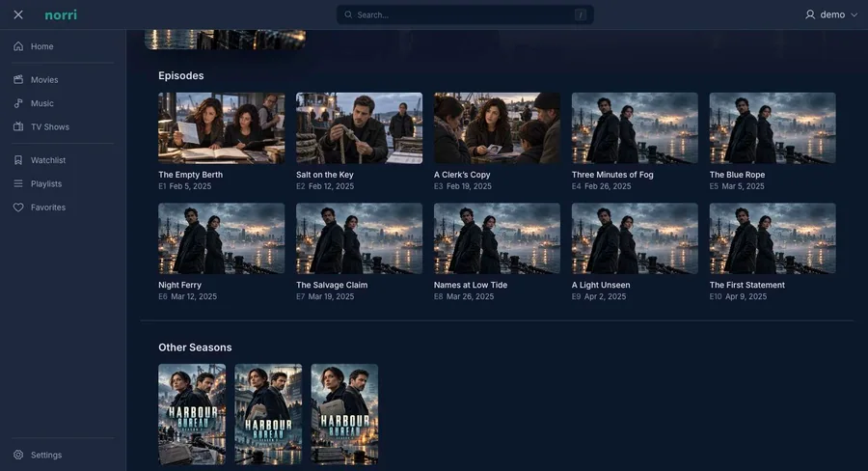This screenshot has height=471, width=868.
Task: Open The Empty Berth episode thumbnail
Action: 222,128
